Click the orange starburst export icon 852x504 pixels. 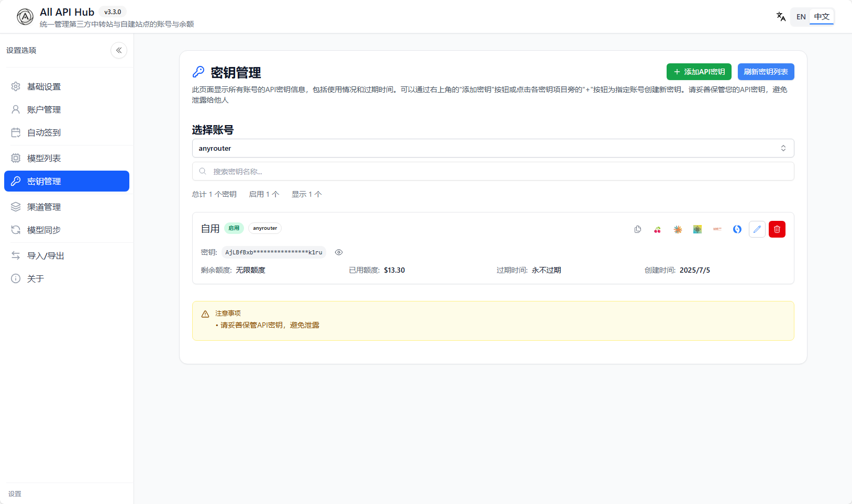[x=678, y=229]
